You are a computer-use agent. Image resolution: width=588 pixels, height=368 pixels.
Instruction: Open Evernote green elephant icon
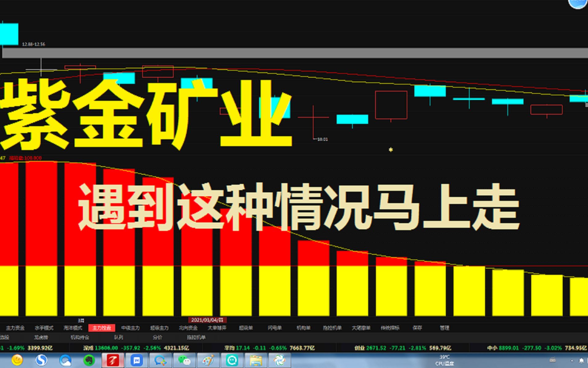pyautogui.click(x=89, y=360)
